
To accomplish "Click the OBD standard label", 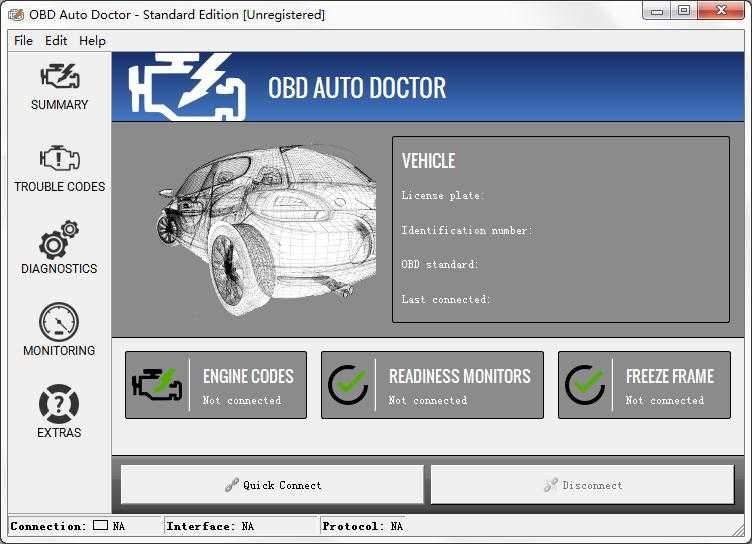I will [440, 264].
